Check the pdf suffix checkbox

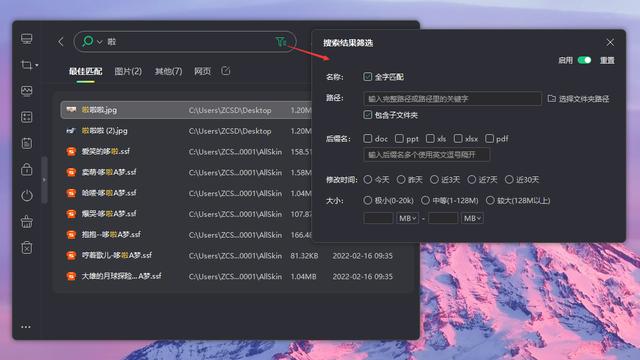489,139
